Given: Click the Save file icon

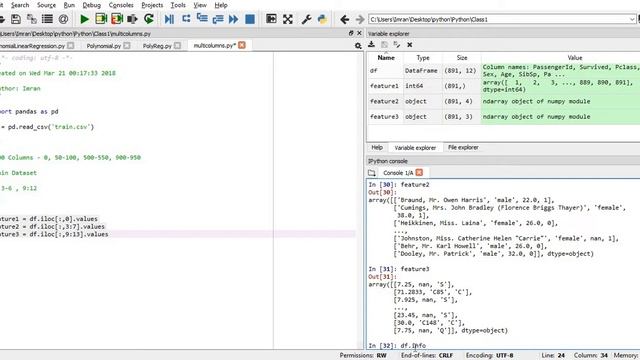Looking at the screenshot, I should coord(16,19).
